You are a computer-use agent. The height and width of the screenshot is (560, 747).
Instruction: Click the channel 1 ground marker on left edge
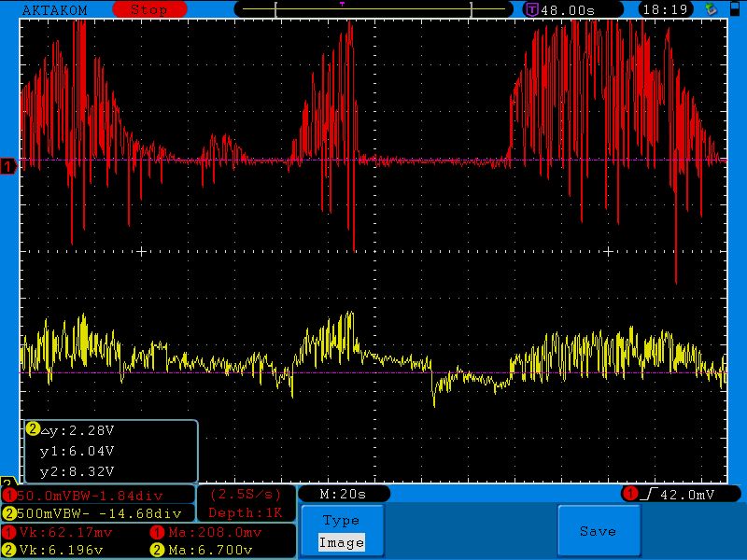click(x=8, y=166)
